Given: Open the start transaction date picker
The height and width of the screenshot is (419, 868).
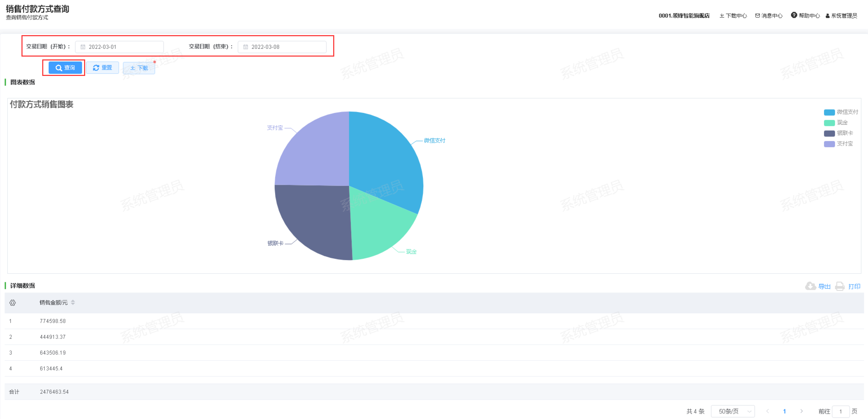Looking at the screenshot, I should point(119,47).
